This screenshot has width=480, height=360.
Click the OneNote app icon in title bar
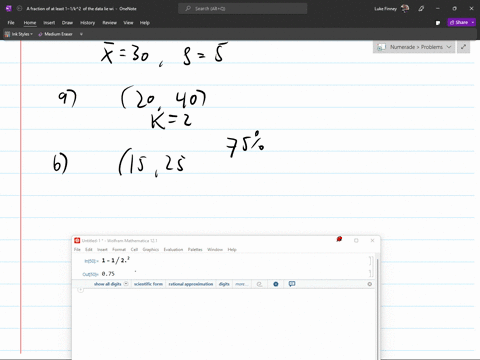pos(9,9)
